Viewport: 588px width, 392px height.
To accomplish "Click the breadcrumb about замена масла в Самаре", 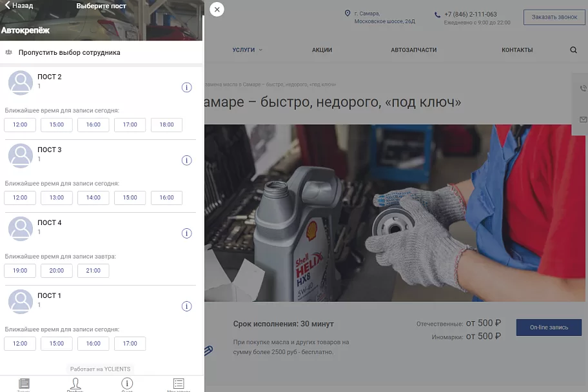I will pyautogui.click(x=270, y=84).
